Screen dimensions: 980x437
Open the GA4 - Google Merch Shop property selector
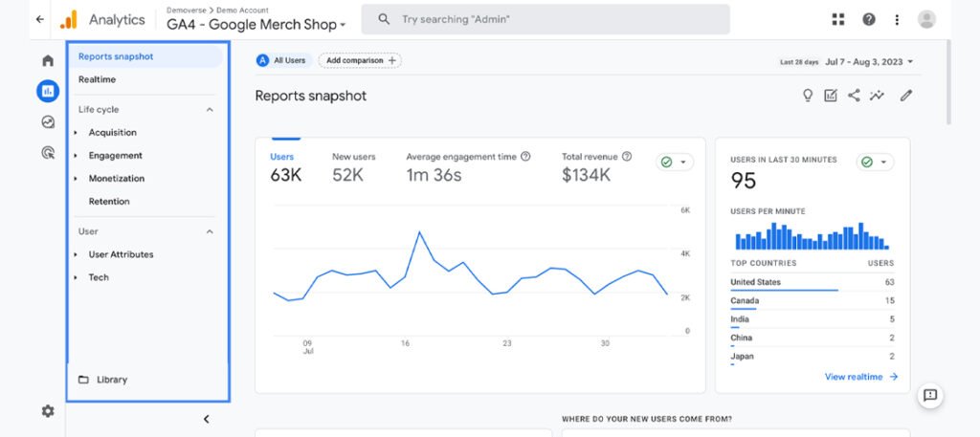pos(256,25)
